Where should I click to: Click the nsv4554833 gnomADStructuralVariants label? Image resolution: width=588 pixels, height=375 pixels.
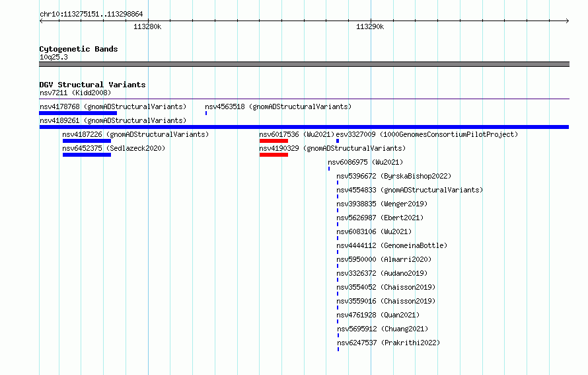(410, 190)
